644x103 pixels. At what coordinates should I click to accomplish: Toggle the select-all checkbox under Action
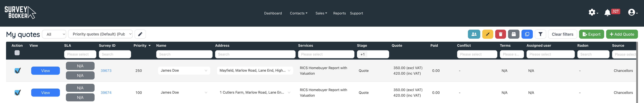(17, 53)
